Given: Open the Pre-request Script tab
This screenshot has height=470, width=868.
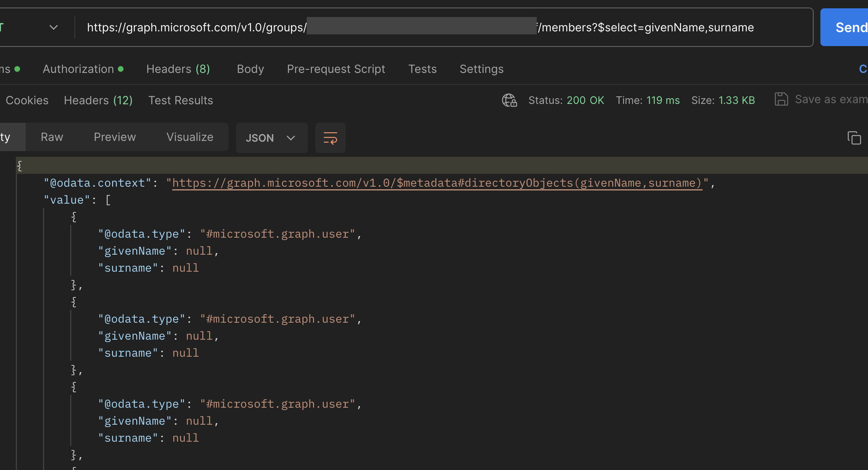Looking at the screenshot, I should tap(336, 69).
